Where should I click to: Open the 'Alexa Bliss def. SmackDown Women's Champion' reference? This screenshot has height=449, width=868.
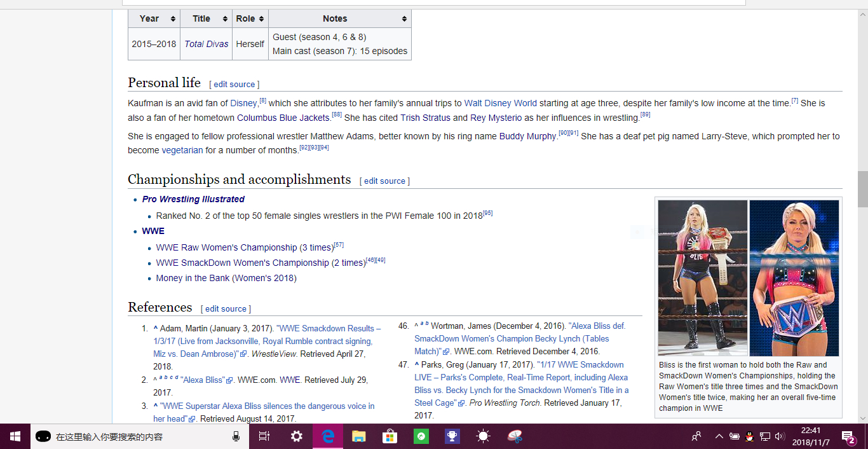coord(520,338)
